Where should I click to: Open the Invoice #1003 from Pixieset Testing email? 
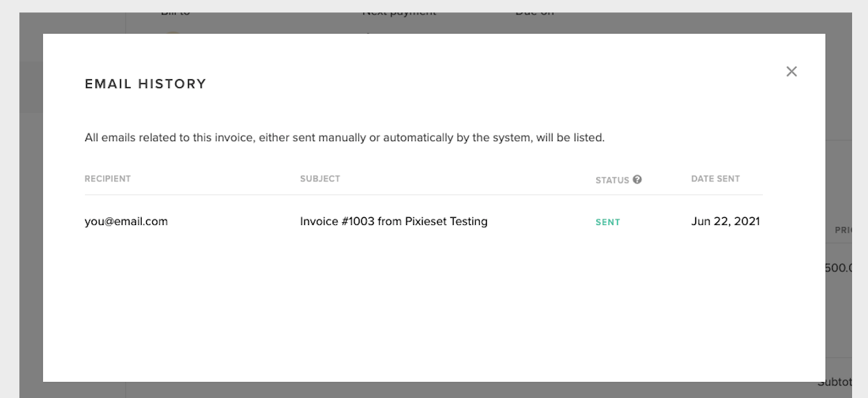394,221
